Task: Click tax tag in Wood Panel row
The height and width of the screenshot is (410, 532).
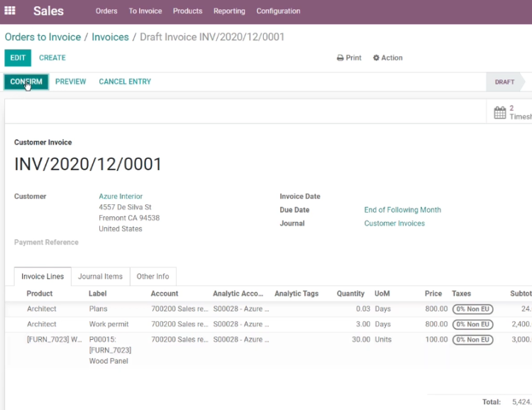Action: click(x=472, y=340)
